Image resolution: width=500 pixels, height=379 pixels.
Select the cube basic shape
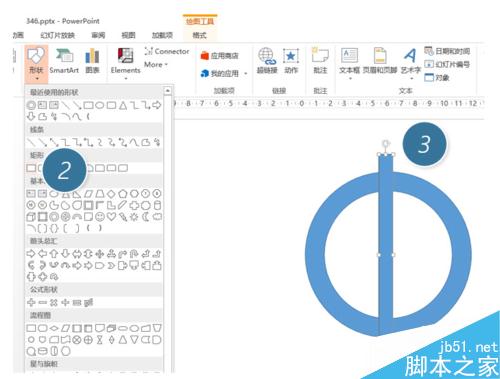pyautogui.click(x=31, y=217)
